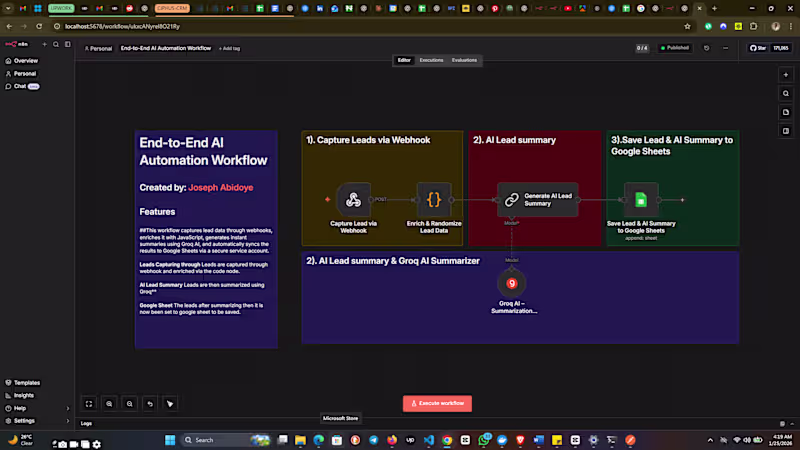
Task: Click the logs panel pop-out icon
Action: pos(782,423)
